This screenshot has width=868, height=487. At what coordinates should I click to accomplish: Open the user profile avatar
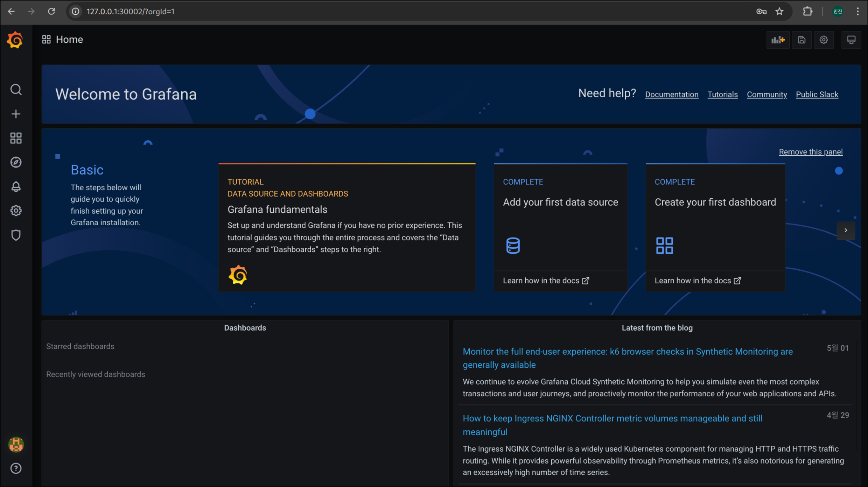coord(16,445)
